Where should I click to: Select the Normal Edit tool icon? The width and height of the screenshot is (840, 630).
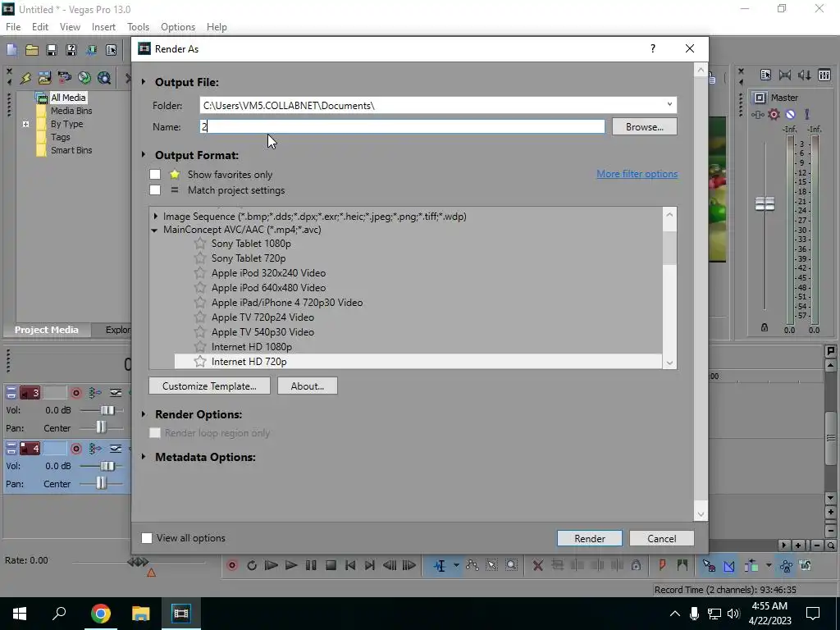[x=440, y=565]
